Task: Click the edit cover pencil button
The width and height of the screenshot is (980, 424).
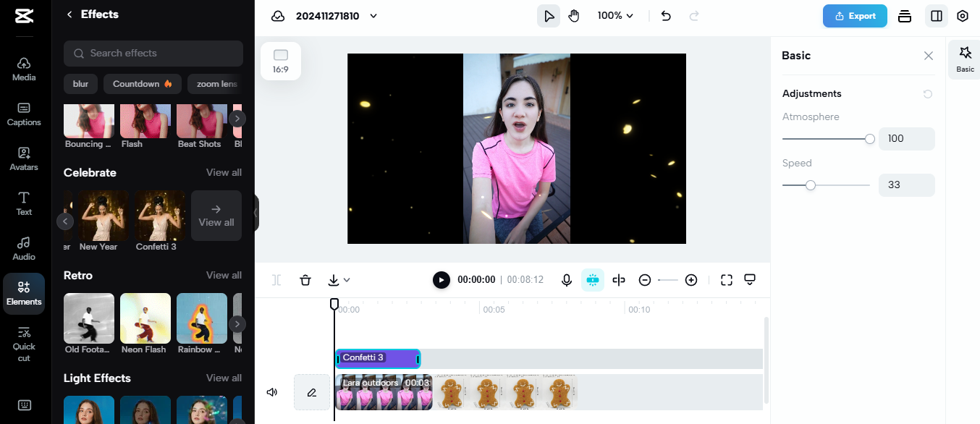Action: pyautogui.click(x=312, y=392)
